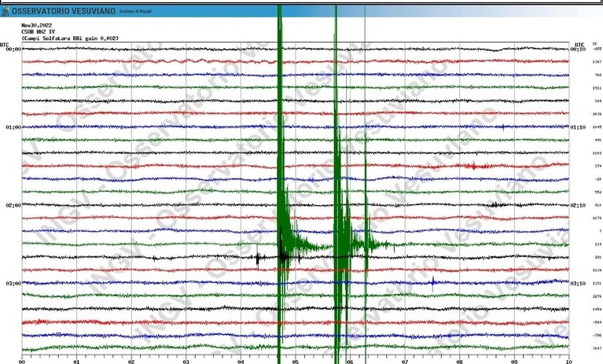The width and height of the screenshot is (603, 364).
Task: Click the 00:00 time label on left axis
Action: pyautogui.click(x=13, y=50)
